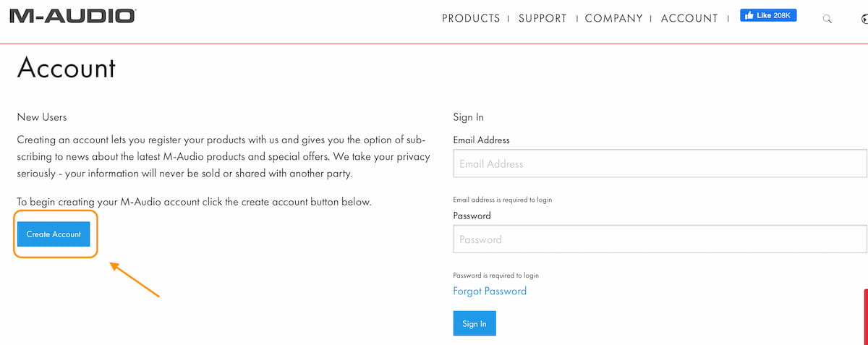Image resolution: width=868 pixels, height=345 pixels.
Task: Click the M-AUDIO logo
Action: [x=72, y=16]
